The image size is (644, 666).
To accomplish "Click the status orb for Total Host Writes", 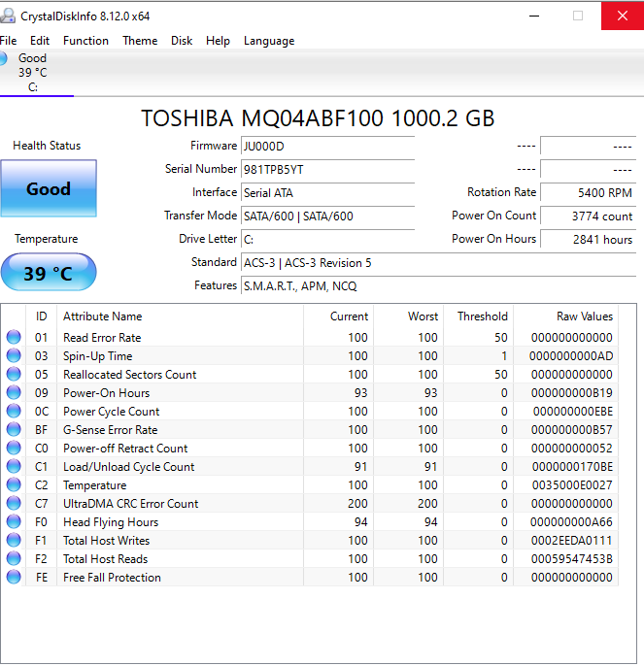I will coord(14,541).
